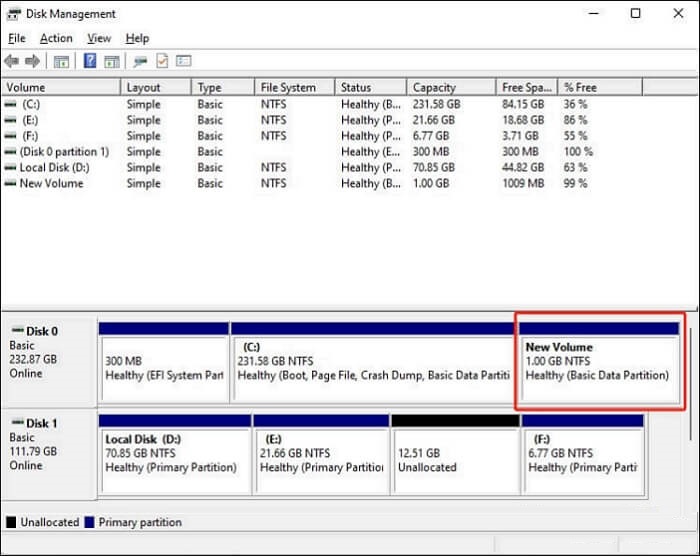This screenshot has height=556, width=700.
Task: Open the View menu
Action: tap(99, 38)
